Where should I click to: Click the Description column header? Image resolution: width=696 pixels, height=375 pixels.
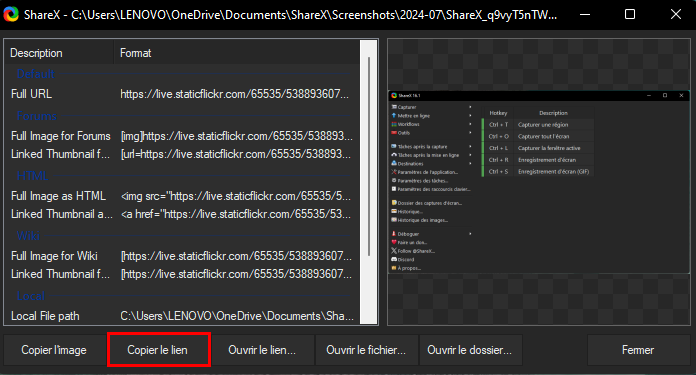tap(59, 53)
